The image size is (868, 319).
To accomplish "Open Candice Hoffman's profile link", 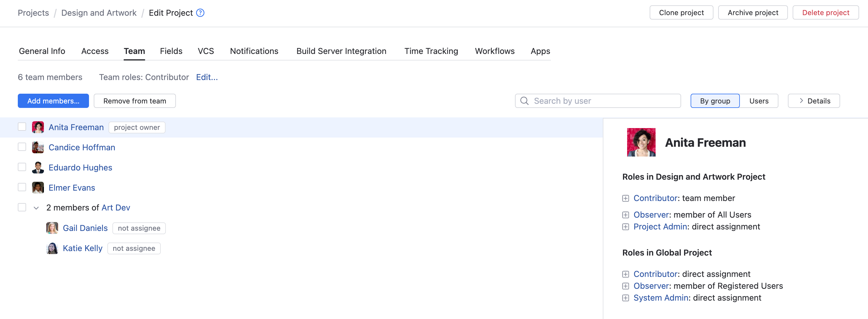I will coord(82,148).
